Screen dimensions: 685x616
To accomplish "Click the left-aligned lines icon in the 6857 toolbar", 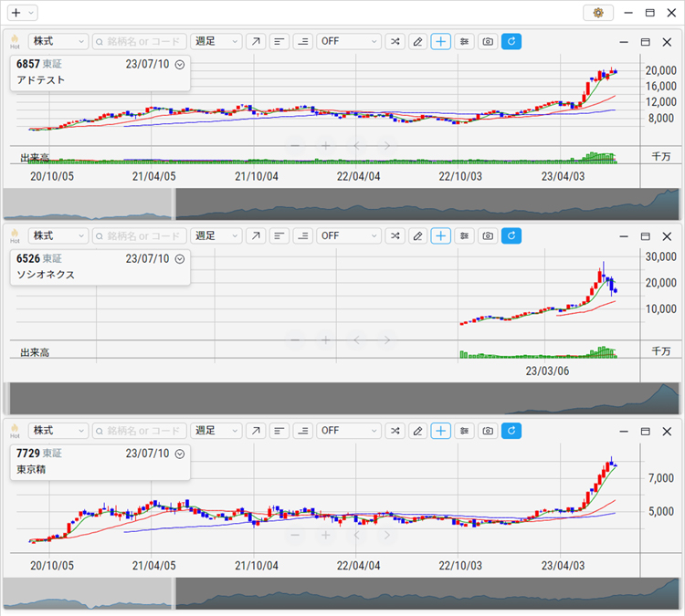I will [x=279, y=42].
